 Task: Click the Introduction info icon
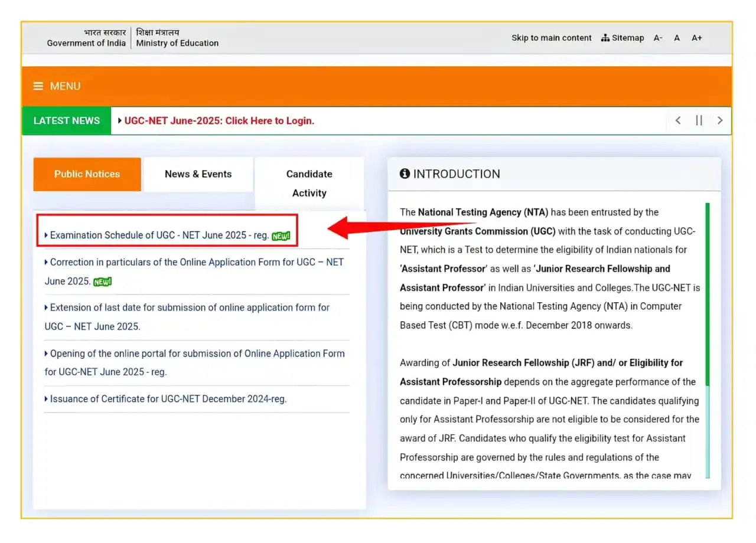[405, 174]
